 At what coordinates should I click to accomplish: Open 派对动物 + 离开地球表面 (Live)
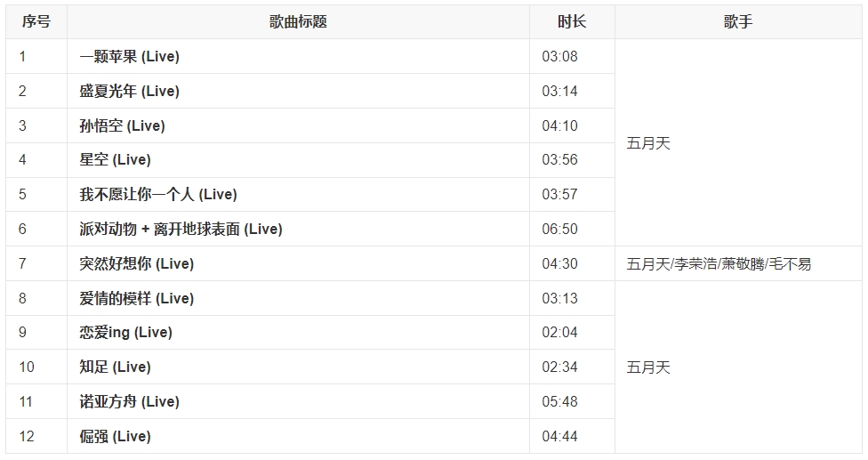[x=181, y=230]
